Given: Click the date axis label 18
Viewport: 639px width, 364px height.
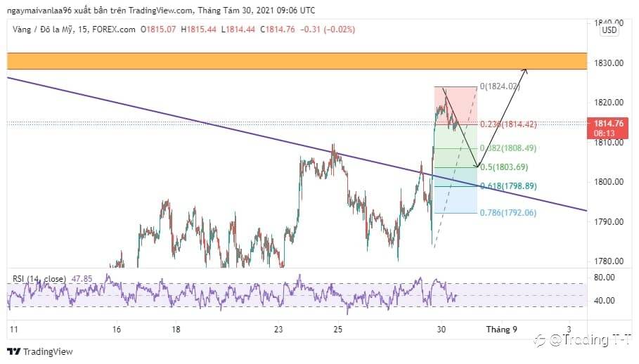Looking at the screenshot, I should (176, 330).
